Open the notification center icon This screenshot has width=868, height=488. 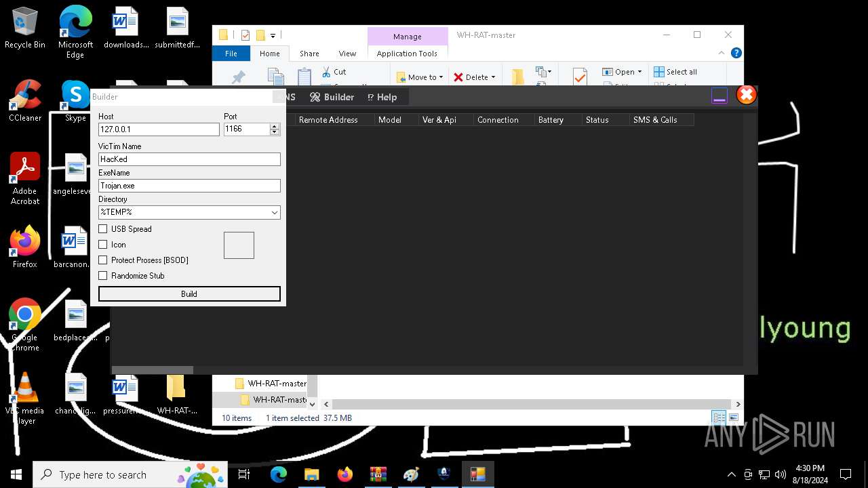point(846,474)
